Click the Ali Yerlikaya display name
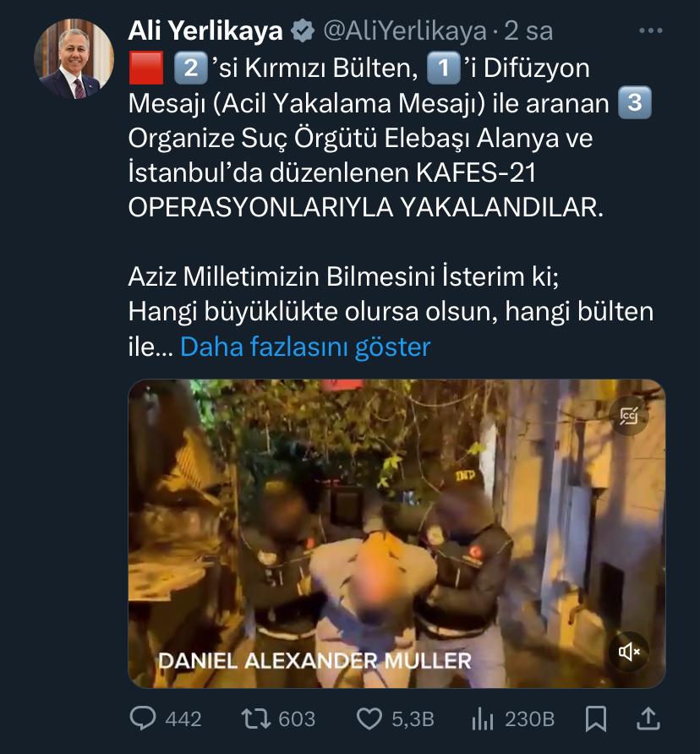This screenshot has width=700, height=754. click(x=205, y=30)
